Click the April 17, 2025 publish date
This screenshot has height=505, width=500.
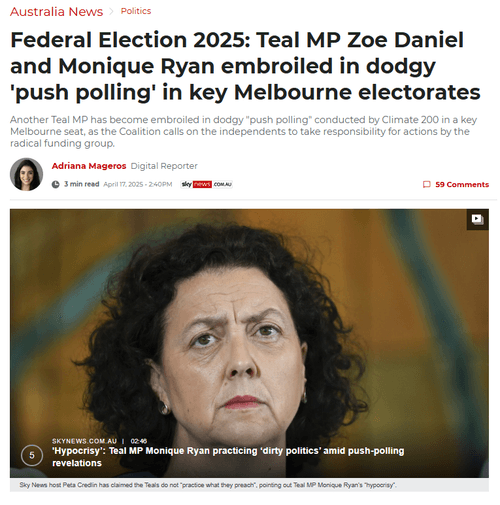coord(138,184)
